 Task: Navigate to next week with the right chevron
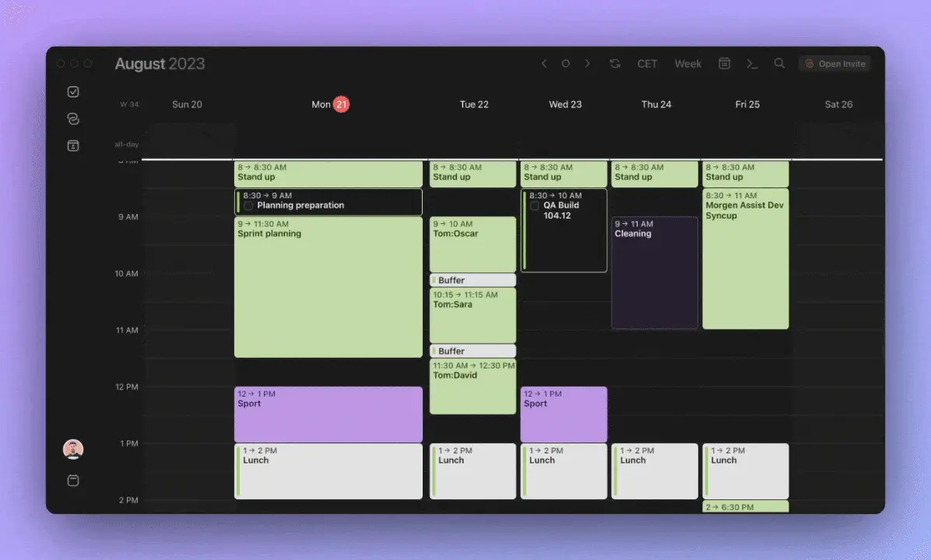tap(587, 63)
